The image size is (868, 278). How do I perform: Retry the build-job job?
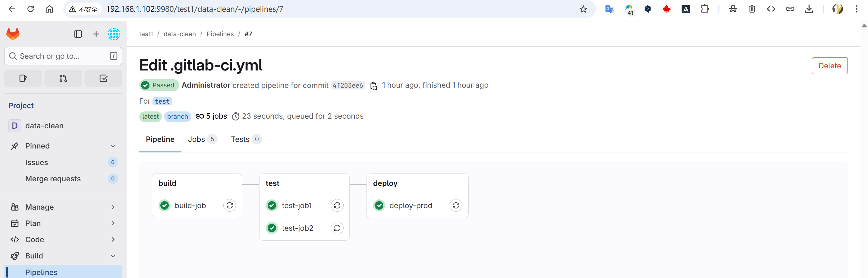229,205
